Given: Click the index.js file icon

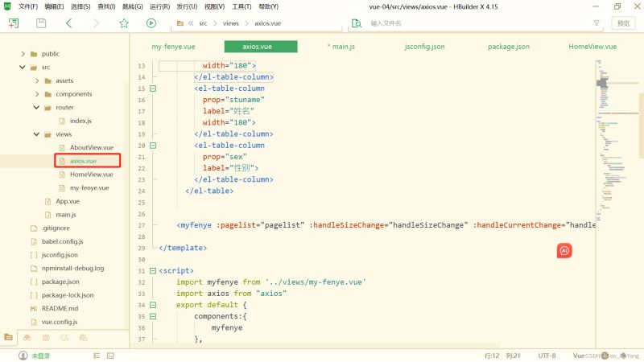Looking at the screenshot, I should [62, 121].
